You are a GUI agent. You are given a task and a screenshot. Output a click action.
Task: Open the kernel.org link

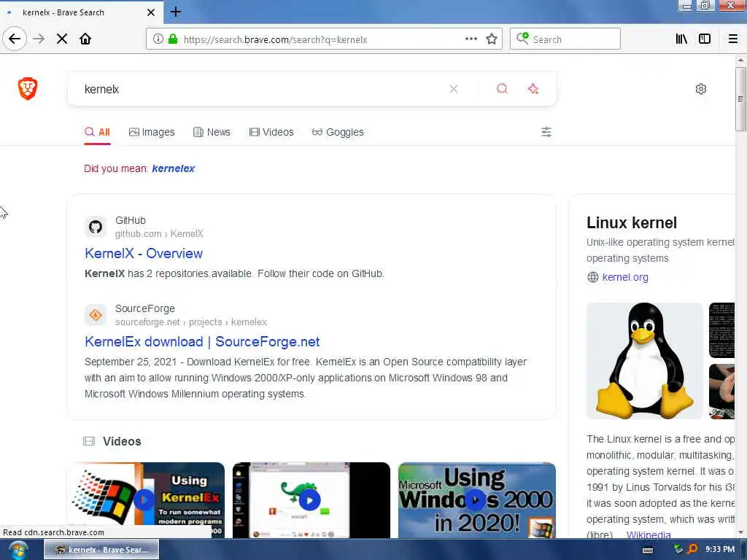tap(625, 277)
